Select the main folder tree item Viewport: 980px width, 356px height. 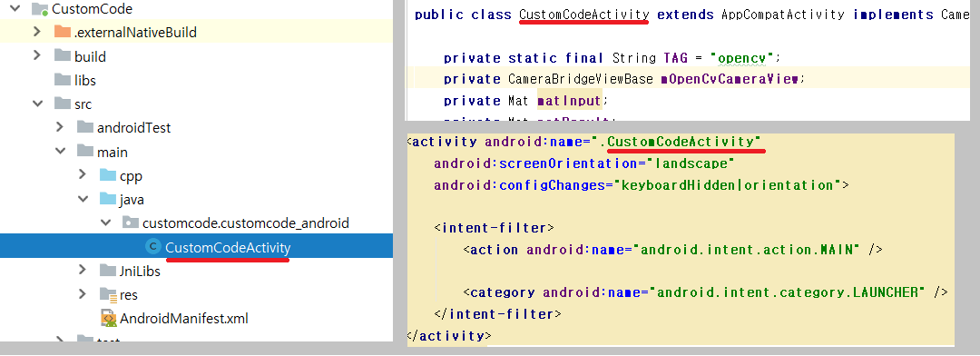(112, 152)
